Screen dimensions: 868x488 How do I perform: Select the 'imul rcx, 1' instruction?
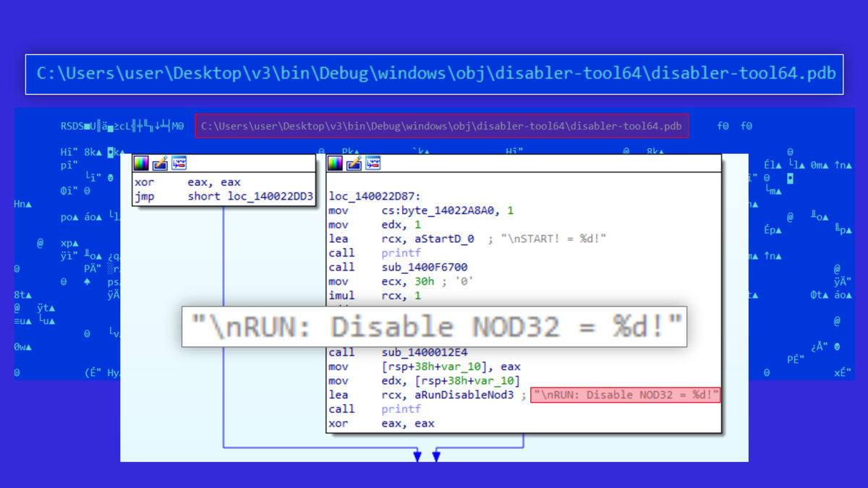[375, 296]
